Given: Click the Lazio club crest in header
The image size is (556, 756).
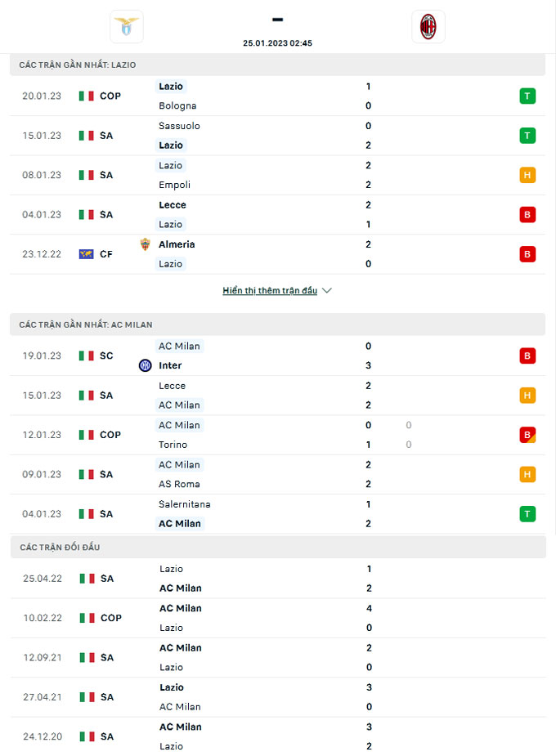Looking at the screenshot, I should [x=126, y=26].
